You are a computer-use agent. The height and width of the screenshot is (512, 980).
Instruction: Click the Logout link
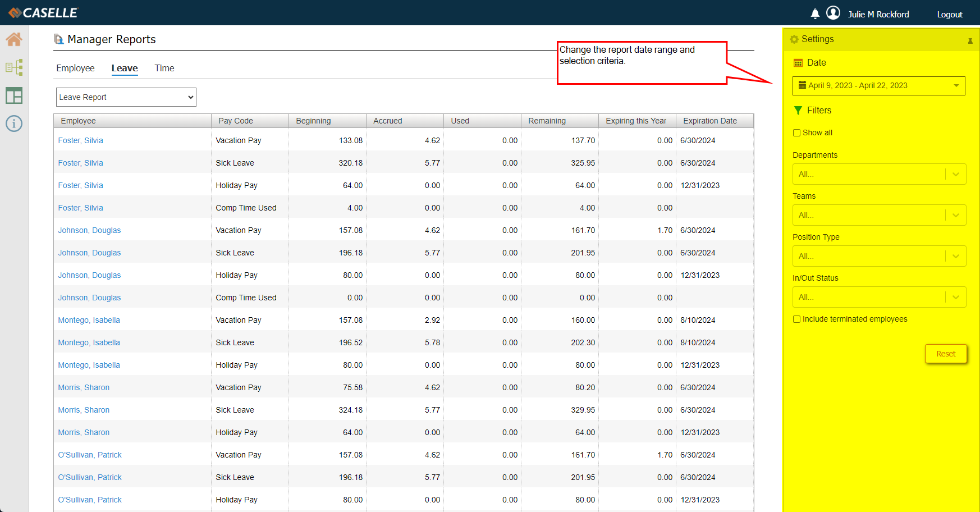pos(950,14)
